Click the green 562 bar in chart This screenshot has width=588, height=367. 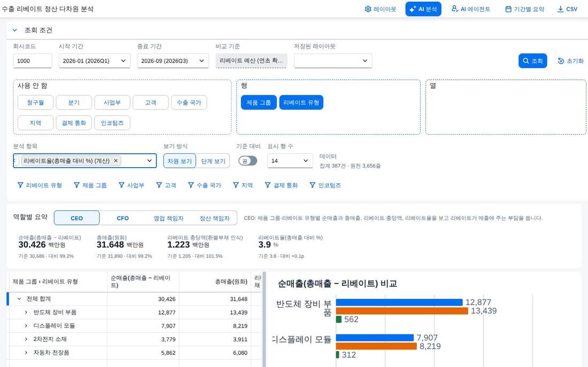(338, 319)
